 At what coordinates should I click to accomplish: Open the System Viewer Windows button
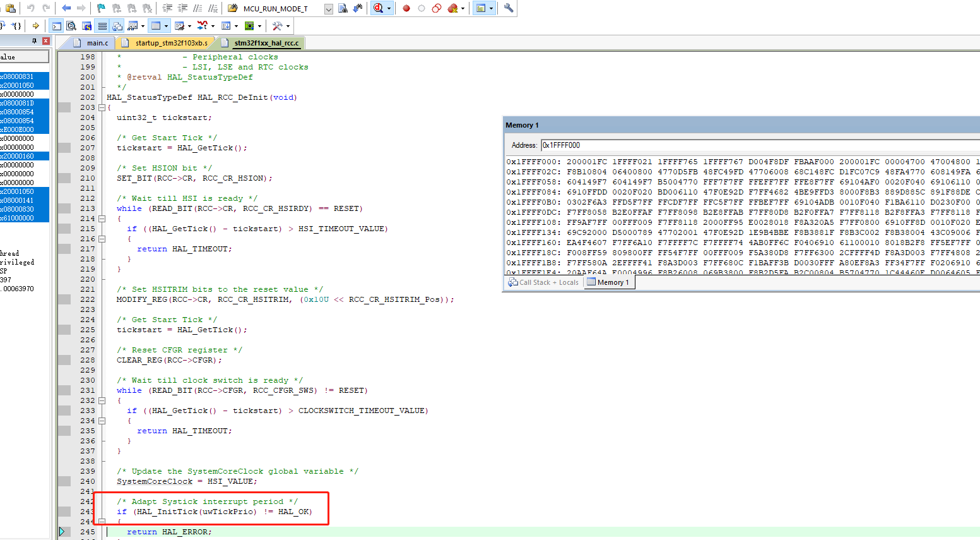(249, 26)
